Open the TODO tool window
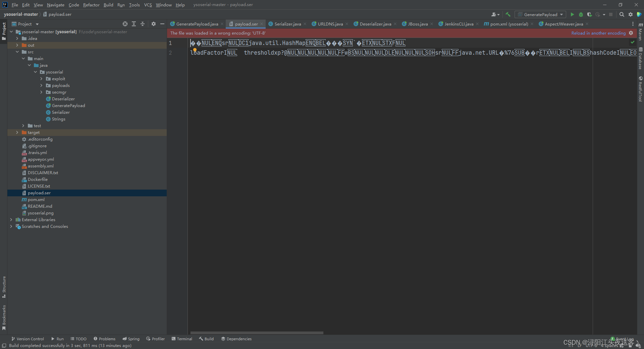 (78, 339)
